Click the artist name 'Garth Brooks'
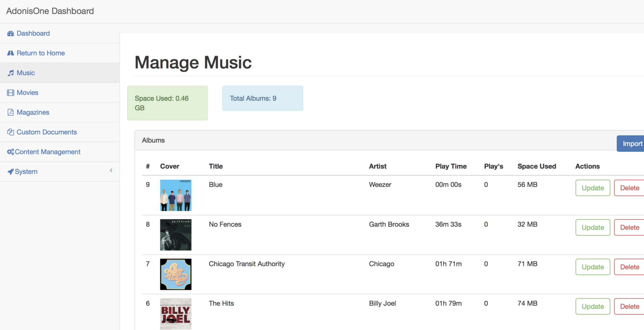Image resolution: width=644 pixels, height=330 pixels. [389, 224]
